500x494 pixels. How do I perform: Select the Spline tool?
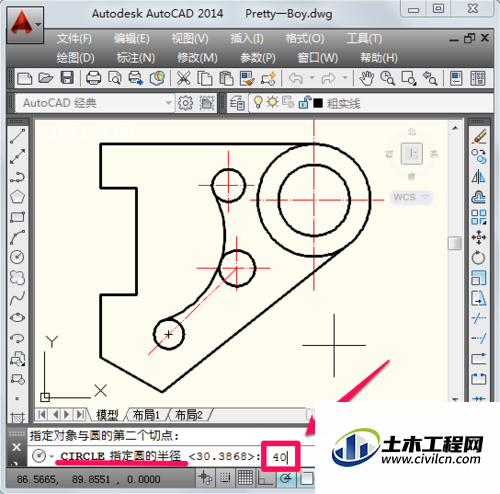(17, 298)
